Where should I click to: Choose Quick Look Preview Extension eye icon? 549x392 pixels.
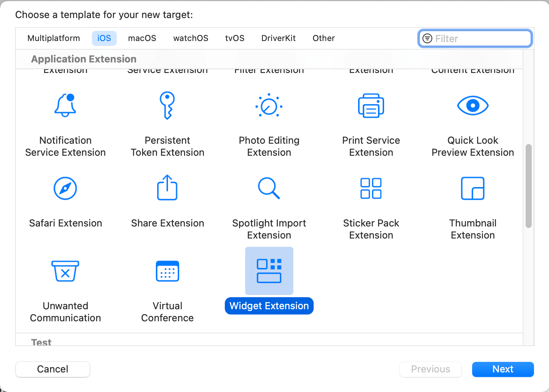(473, 106)
